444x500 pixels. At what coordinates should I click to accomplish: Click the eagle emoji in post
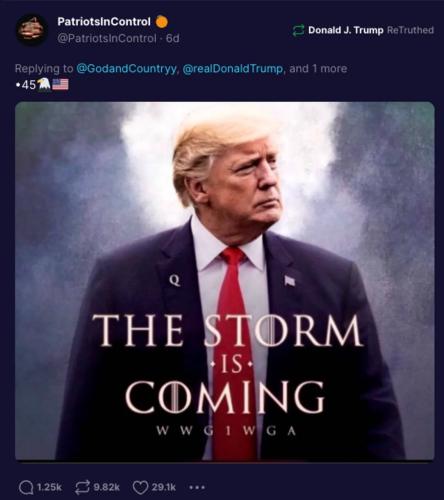(44, 84)
